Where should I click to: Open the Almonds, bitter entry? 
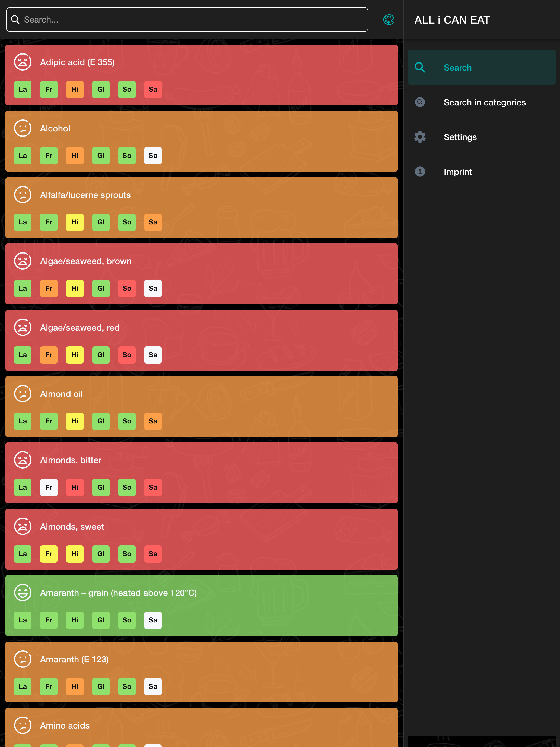[x=202, y=473]
